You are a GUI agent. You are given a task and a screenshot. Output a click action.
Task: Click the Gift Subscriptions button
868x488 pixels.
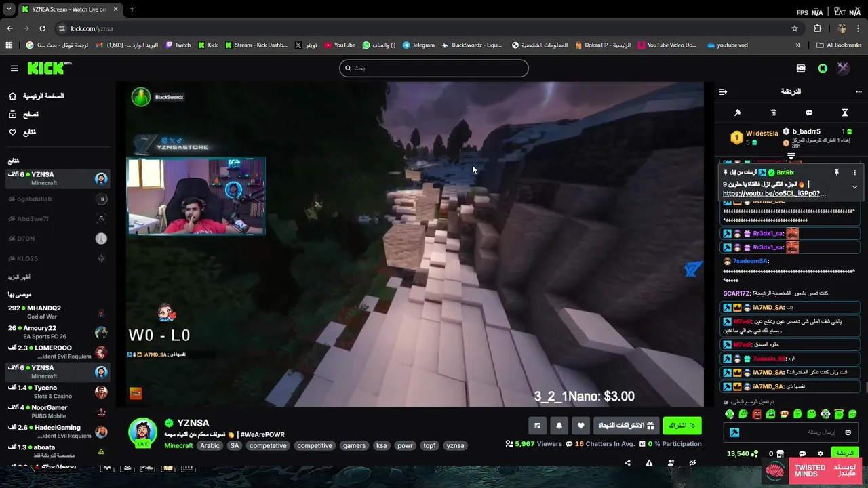tap(626, 426)
